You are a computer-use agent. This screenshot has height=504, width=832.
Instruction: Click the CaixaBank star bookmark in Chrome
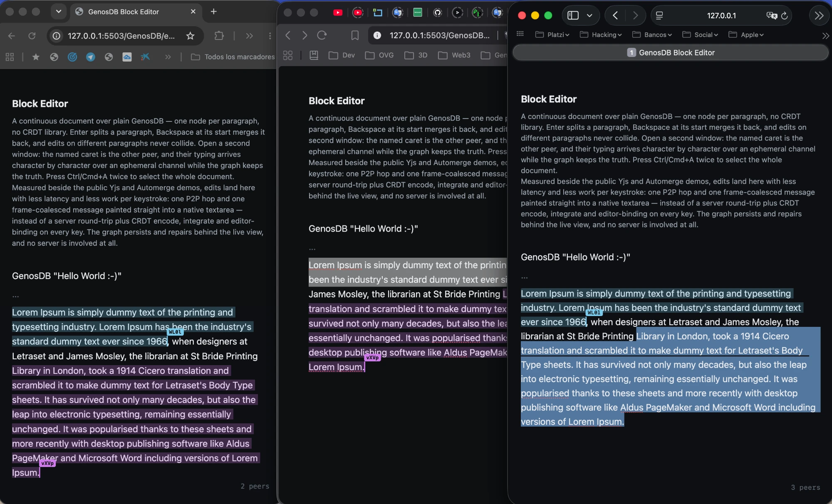click(x=145, y=57)
